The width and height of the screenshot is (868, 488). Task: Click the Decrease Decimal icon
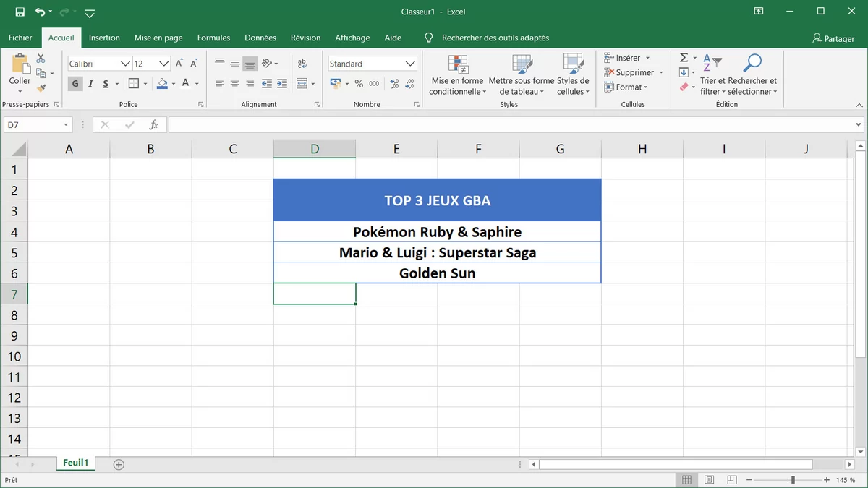409,84
